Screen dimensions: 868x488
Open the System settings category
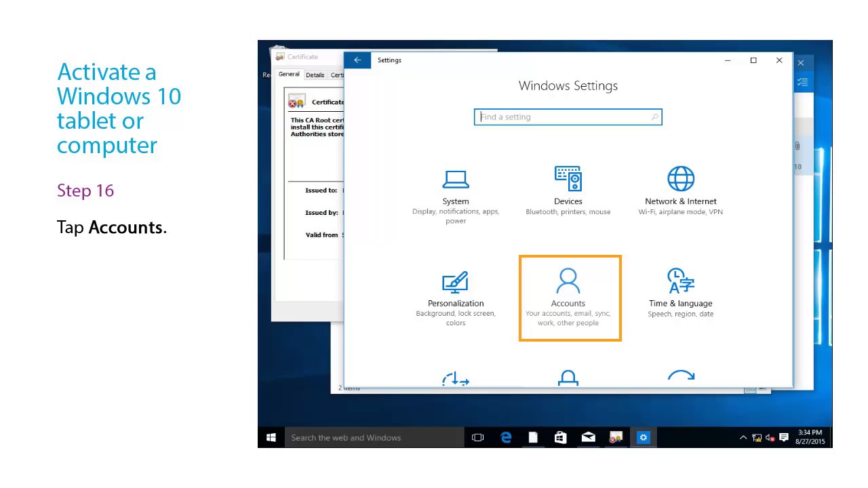456,196
